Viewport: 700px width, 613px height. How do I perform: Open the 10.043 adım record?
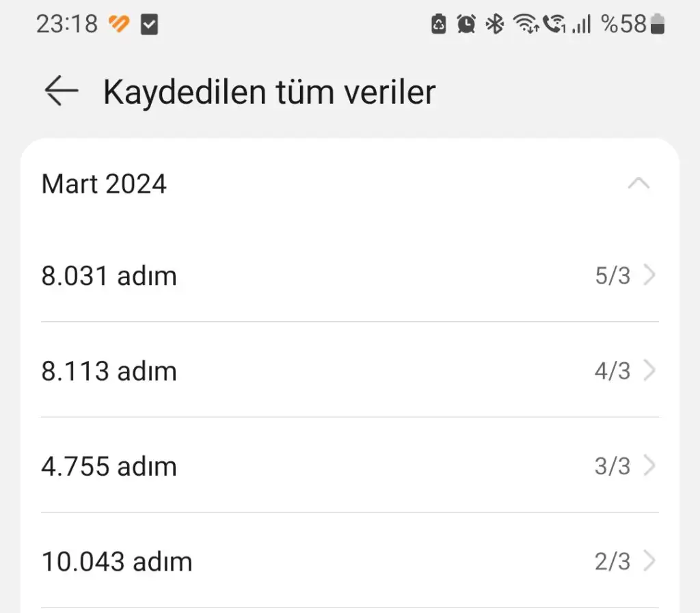tap(117, 562)
